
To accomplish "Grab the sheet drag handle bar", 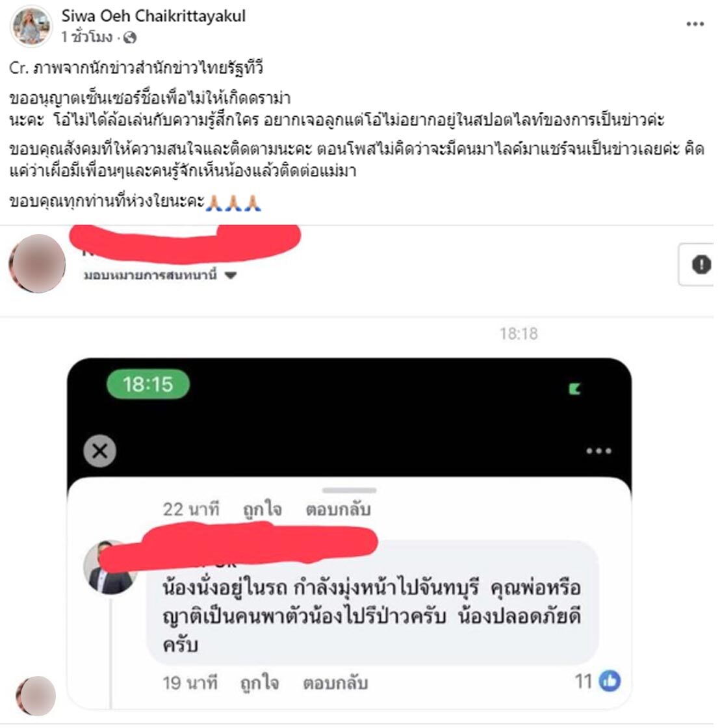I will pos(349,490).
